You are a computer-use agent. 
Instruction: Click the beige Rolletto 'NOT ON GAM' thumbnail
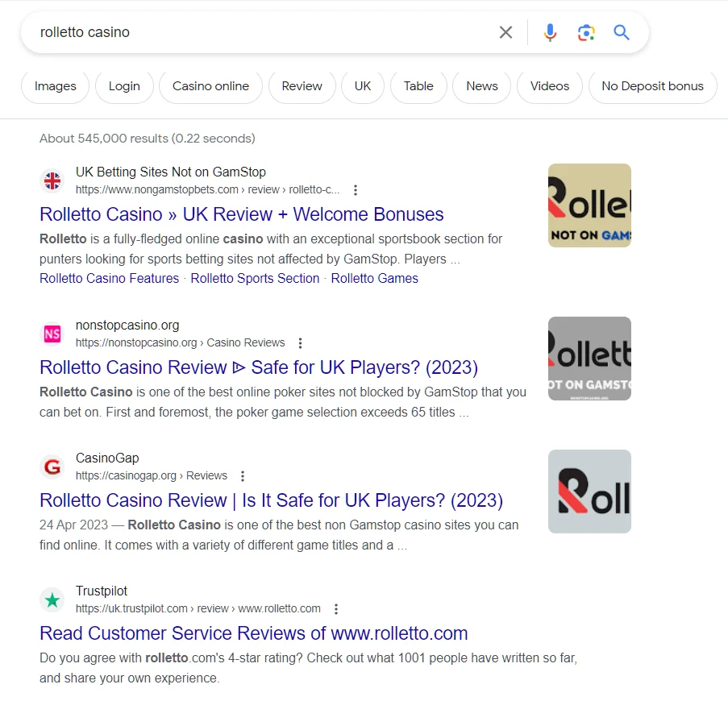589,205
